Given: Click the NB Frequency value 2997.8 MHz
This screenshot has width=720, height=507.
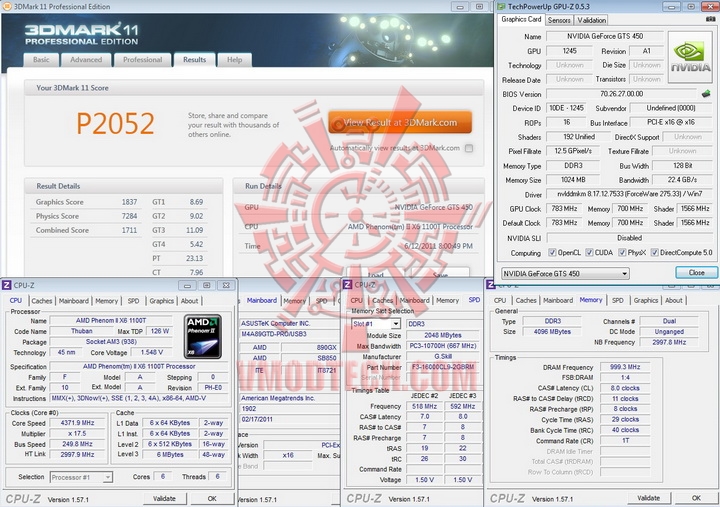Looking at the screenshot, I should pyautogui.click(x=669, y=342).
